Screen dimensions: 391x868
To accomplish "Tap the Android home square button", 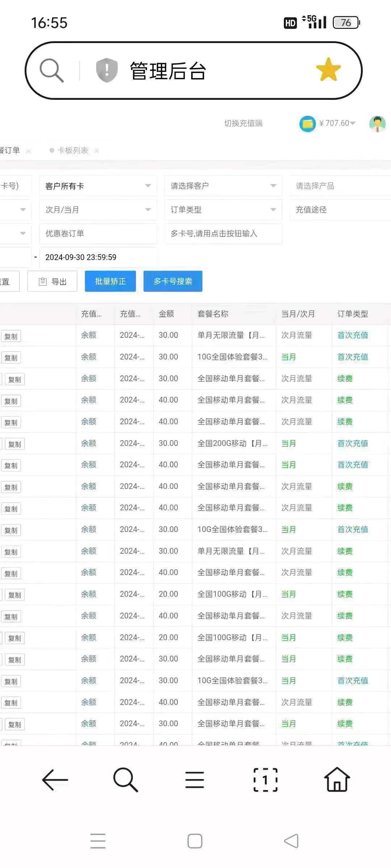I will 195,841.
